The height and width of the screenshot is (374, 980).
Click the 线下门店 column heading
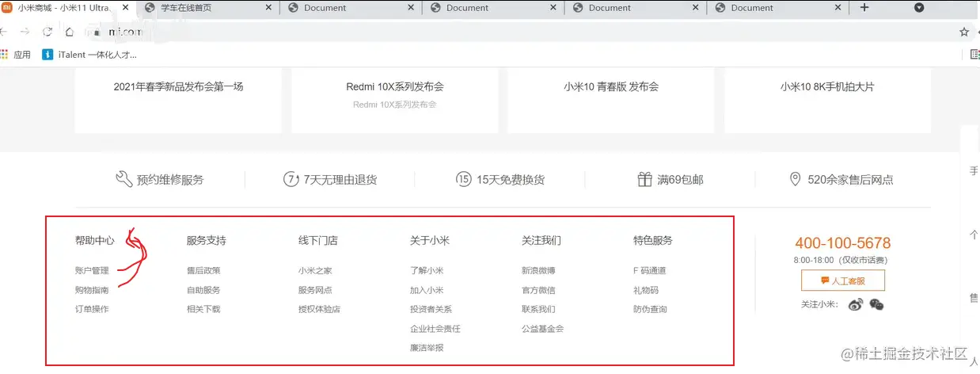(318, 240)
